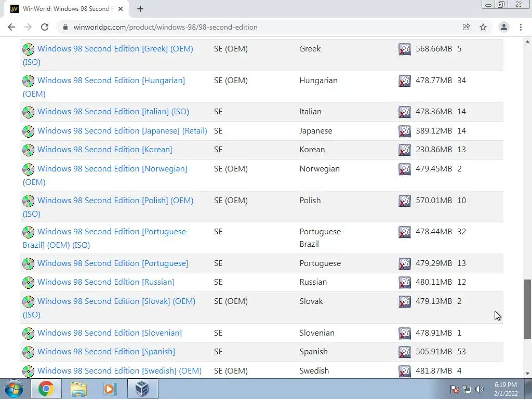Screen dimensions: 532x399
Task: Open File Explorer from the taskbar
Action: click(x=78, y=389)
